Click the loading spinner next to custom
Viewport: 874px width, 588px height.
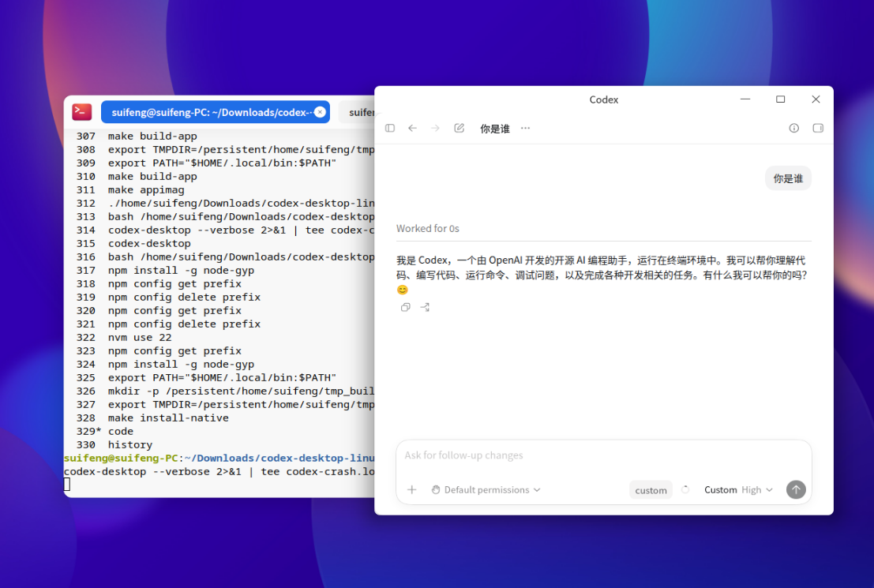click(x=685, y=490)
